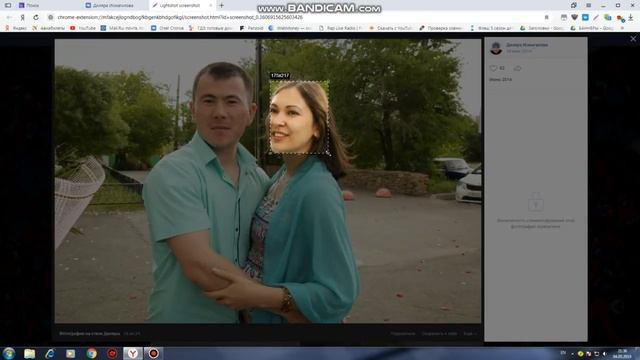The width and height of the screenshot is (640, 360).
Task: Open the Lightshot feather extension icon
Action: point(596,18)
